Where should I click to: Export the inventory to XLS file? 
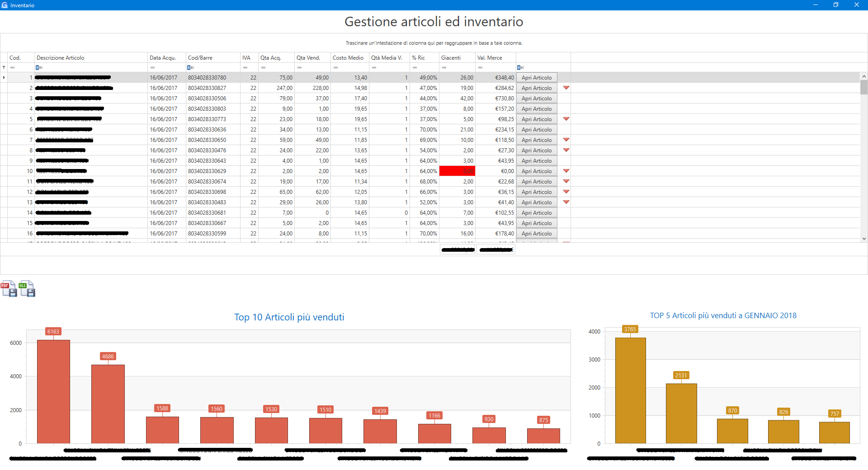pyautogui.click(x=27, y=289)
